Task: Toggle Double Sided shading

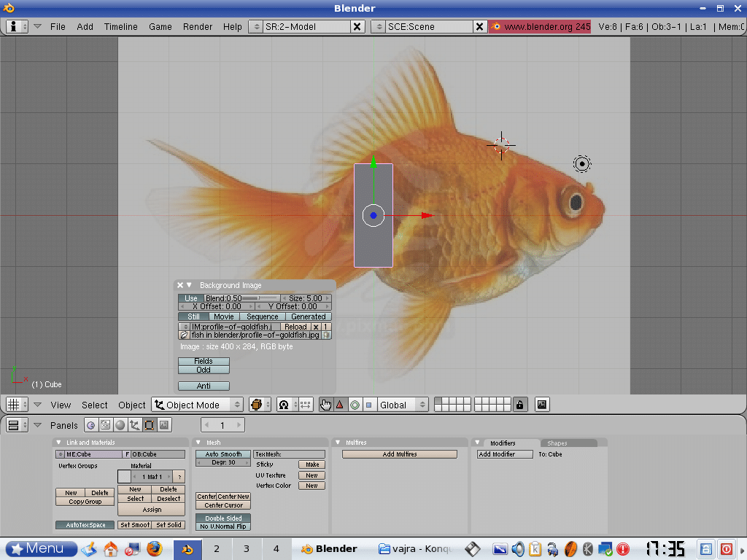Action: [222, 518]
